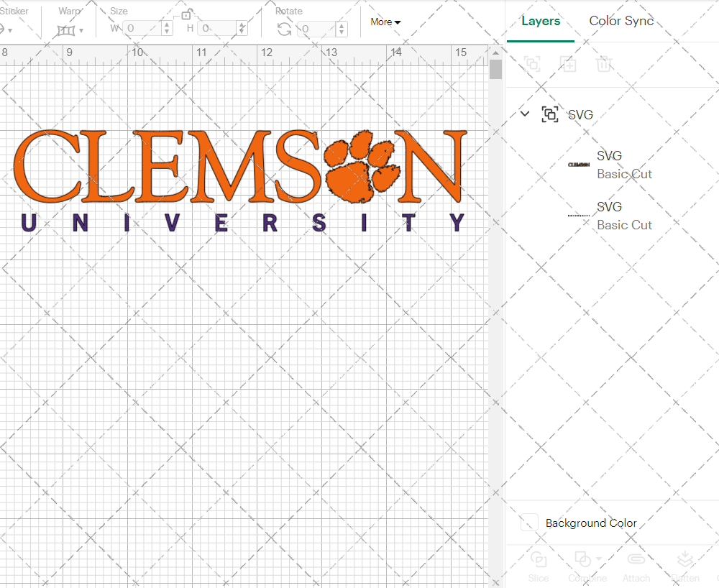
Task: Select the Layers tab
Action: pyautogui.click(x=541, y=21)
